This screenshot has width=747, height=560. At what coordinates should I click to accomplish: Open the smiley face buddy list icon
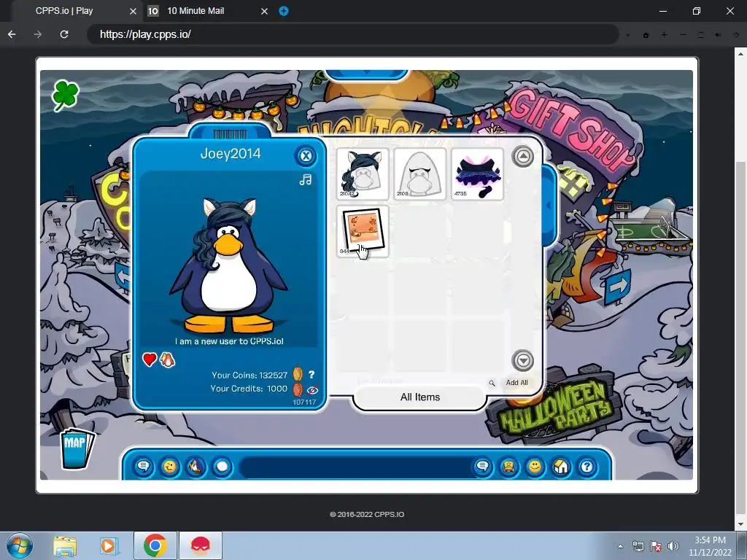pos(535,467)
